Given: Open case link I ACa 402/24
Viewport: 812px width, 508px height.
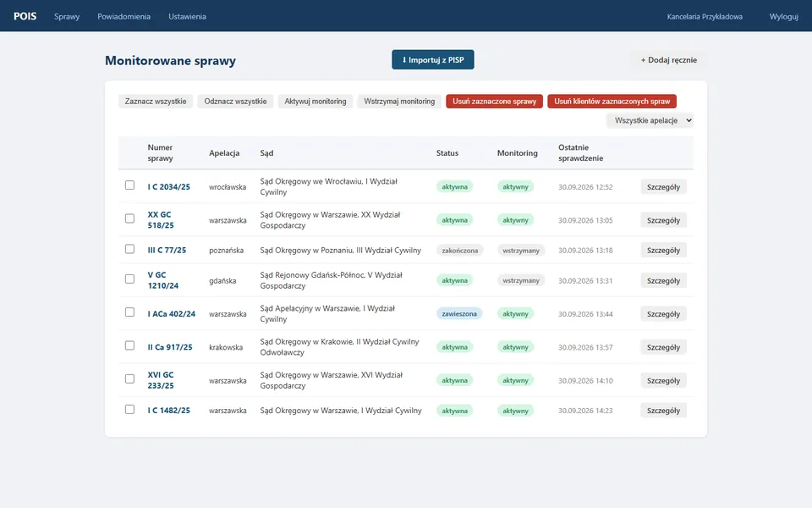Looking at the screenshot, I should (172, 313).
